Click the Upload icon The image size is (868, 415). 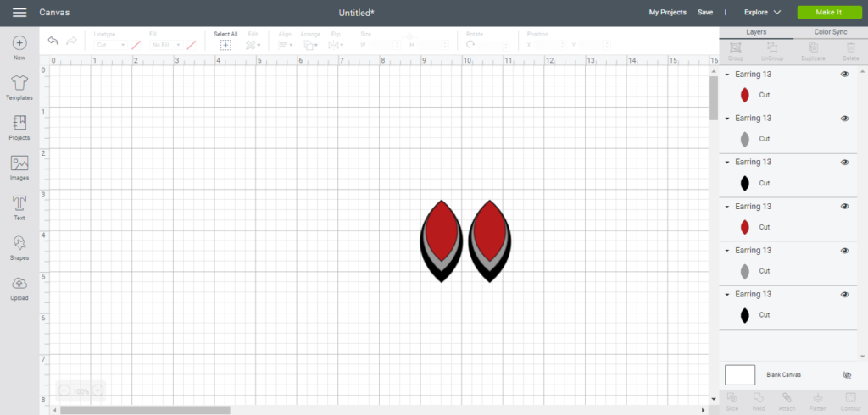(19, 285)
